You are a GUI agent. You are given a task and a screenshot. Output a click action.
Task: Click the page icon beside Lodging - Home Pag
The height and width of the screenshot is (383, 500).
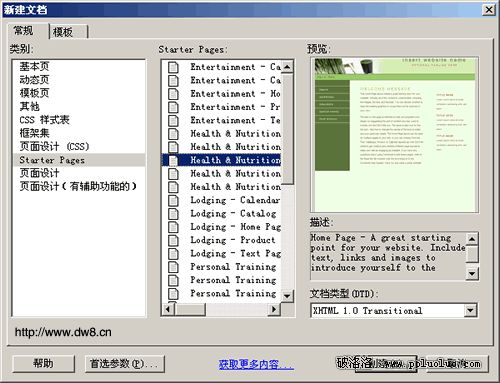tap(173, 227)
